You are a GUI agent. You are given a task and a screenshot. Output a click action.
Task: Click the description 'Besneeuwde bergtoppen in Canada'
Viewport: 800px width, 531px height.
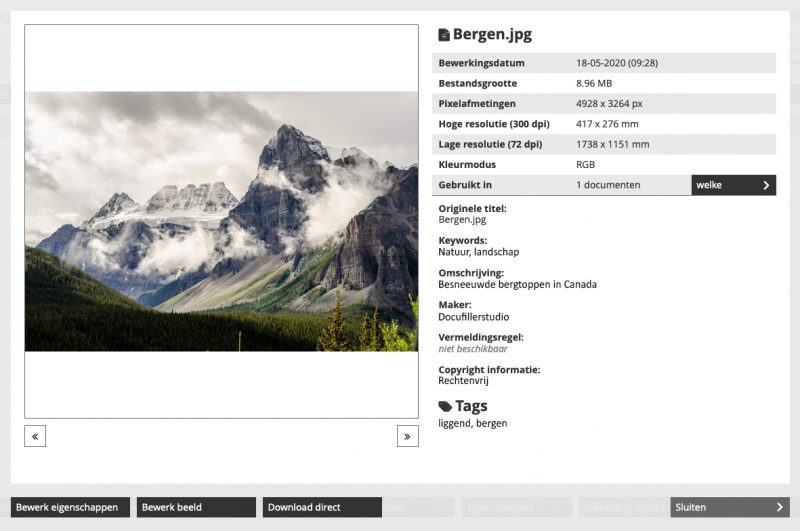tap(517, 284)
